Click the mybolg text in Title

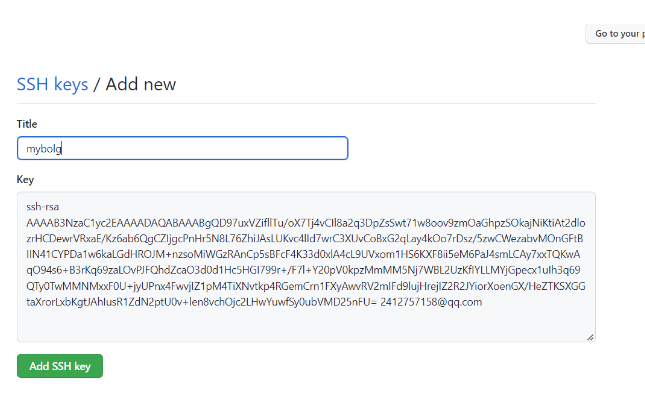tap(44, 149)
